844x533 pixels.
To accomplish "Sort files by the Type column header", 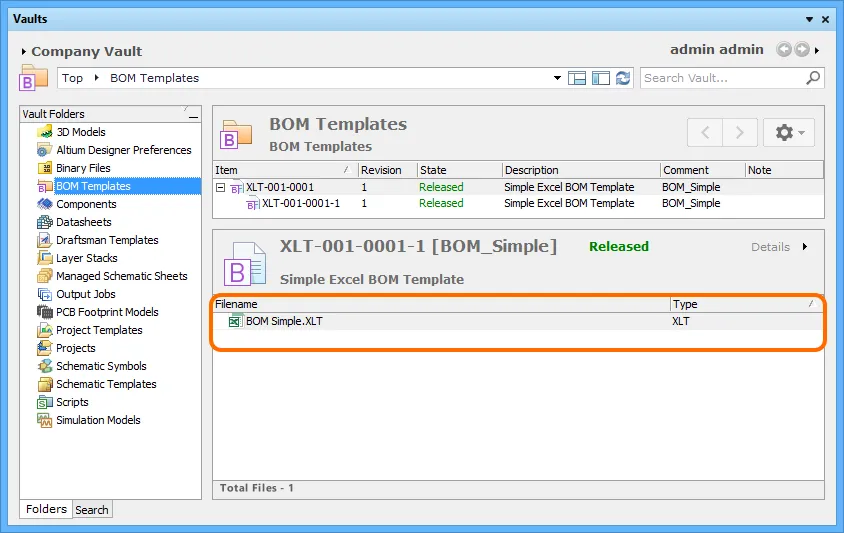I will point(747,304).
